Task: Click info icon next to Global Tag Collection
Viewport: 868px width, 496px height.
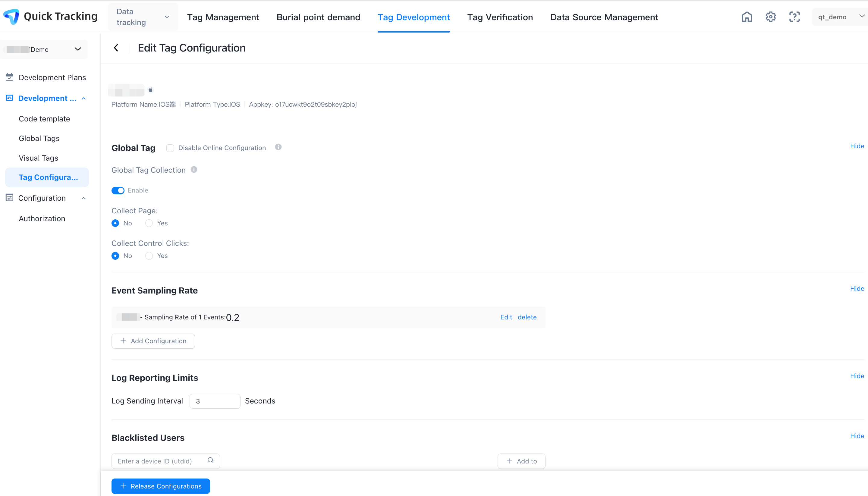Action: [194, 170]
